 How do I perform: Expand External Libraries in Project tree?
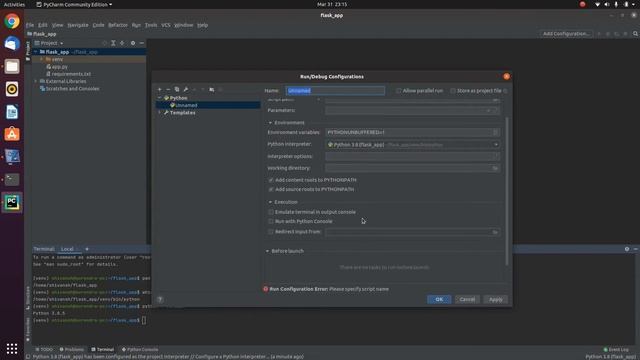(36, 81)
